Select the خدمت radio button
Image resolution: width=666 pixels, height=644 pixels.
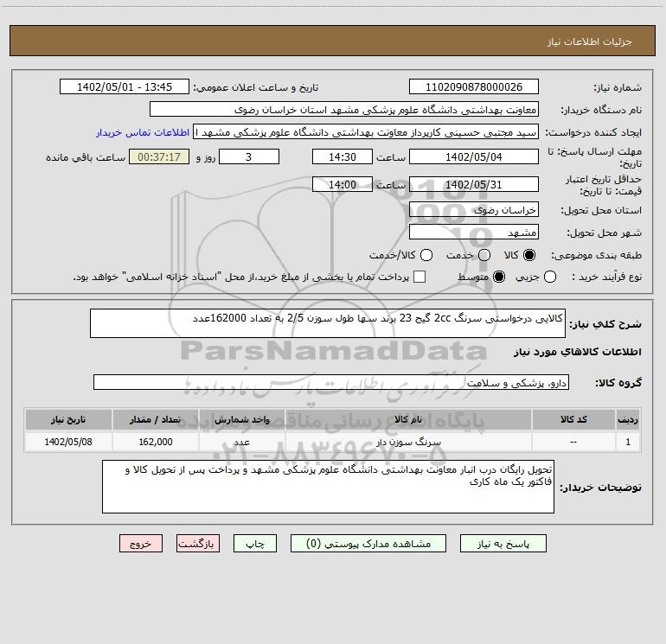click(484, 255)
